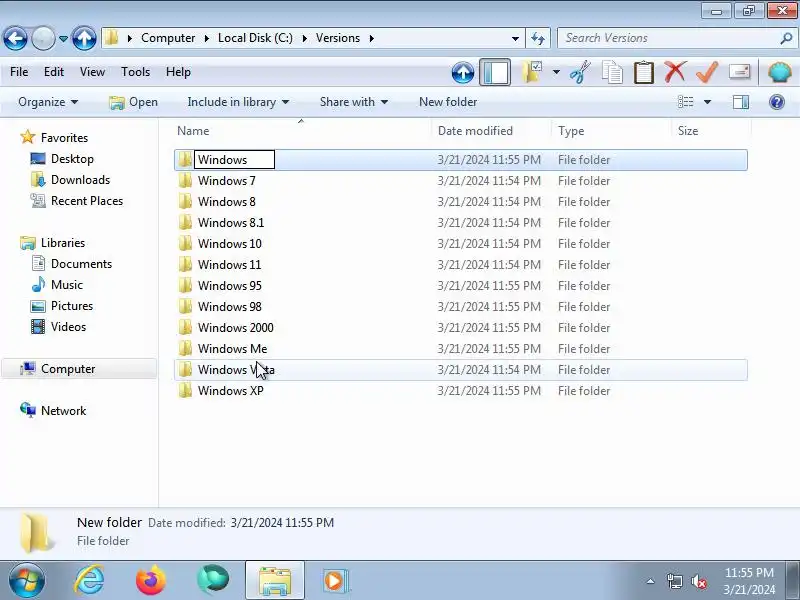Viewport: 800px width, 600px height.
Task: Click Local Disk (C:) in the address bar
Action: [255, 38]
